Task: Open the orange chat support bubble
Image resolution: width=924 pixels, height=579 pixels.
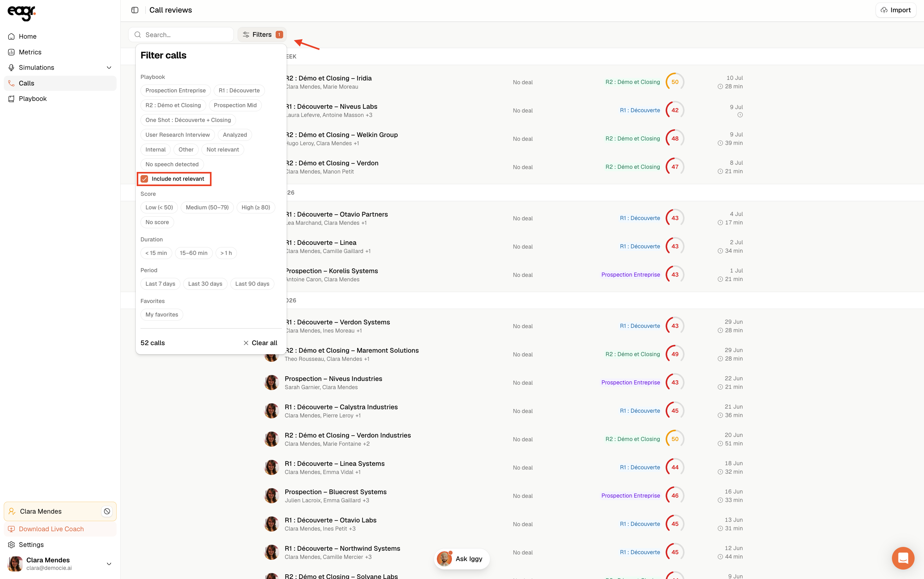Action: click(903, 558)
